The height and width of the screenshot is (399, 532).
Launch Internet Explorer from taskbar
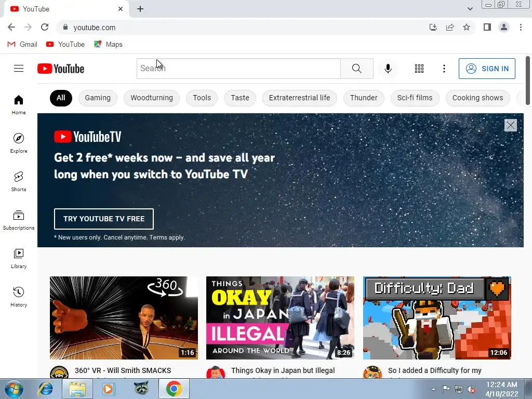[x=46, y=389]
